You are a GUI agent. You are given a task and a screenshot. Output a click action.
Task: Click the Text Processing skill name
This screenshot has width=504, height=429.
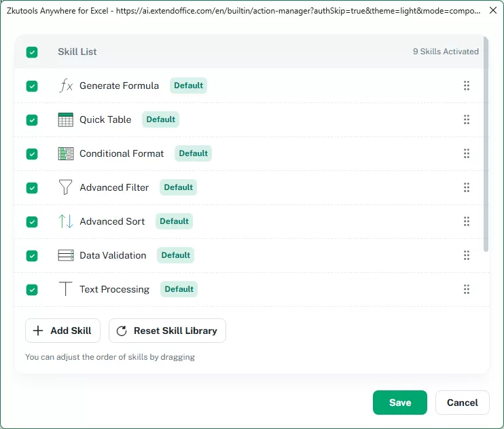pos(114,289)
